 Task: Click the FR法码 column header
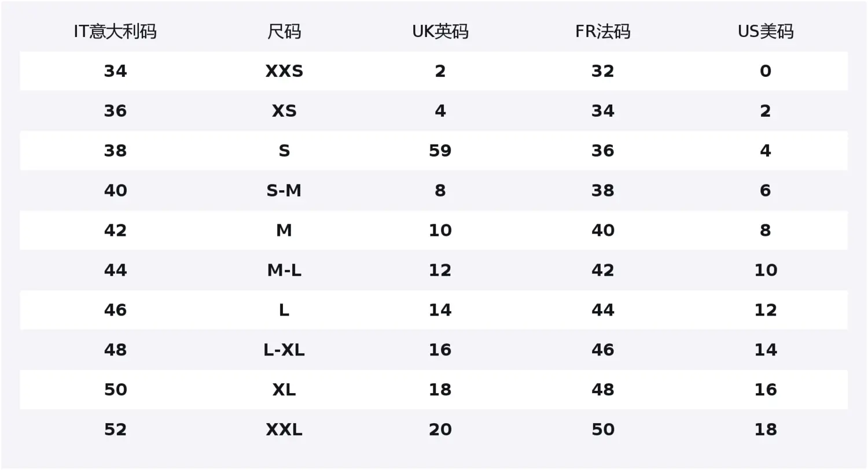point(603,31)
